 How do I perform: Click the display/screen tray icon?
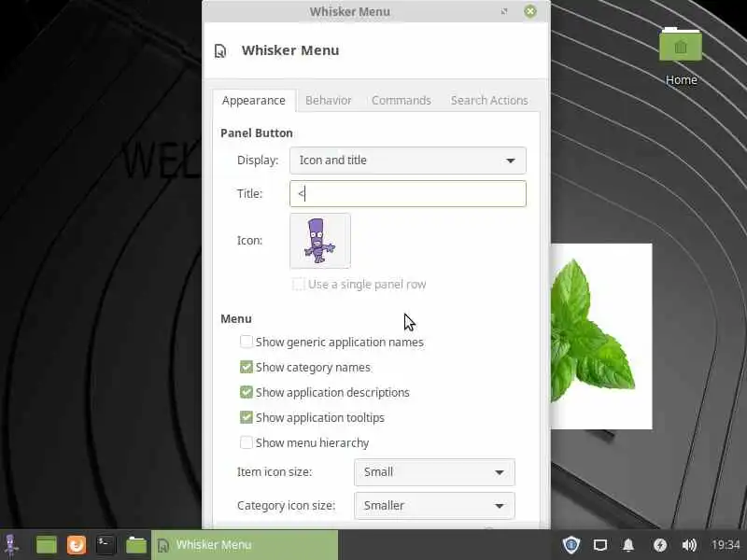tap(600, 545)
